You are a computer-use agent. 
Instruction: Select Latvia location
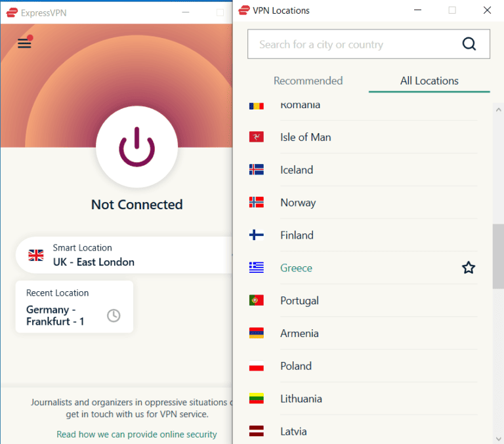[363, 431]
